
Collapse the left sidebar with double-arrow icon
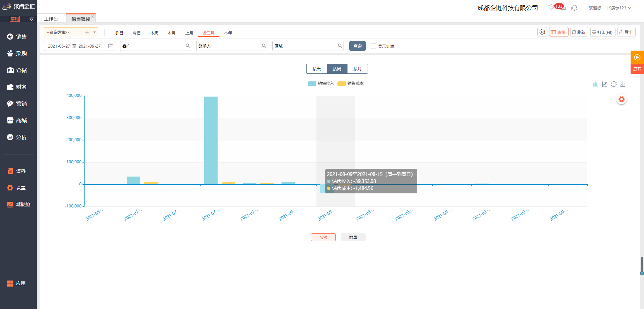[x=32, y=19]
